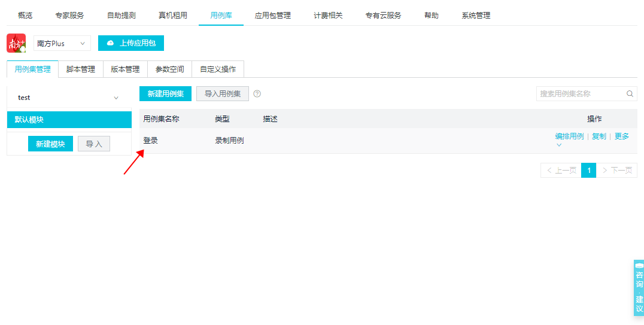This screenshot has width=644, height=325.
Task: Go to 自助提测 menu
Action: click(x=121, y=16)
